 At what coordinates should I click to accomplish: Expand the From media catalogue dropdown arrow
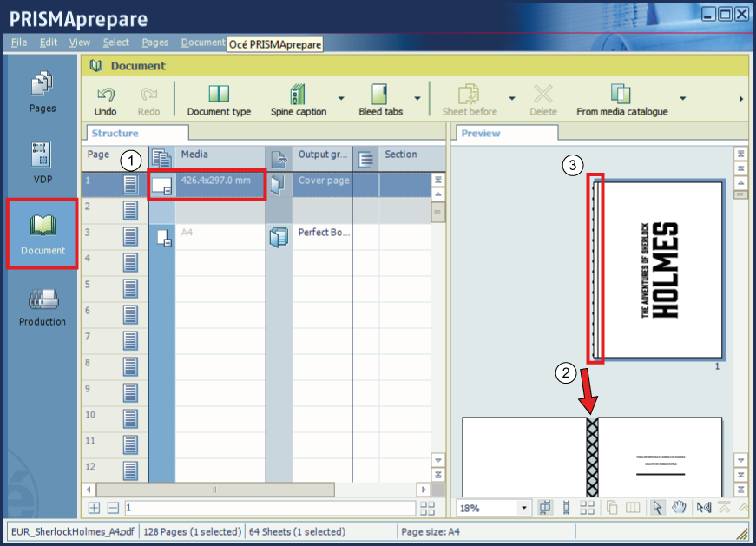click(x=683, y=98)
